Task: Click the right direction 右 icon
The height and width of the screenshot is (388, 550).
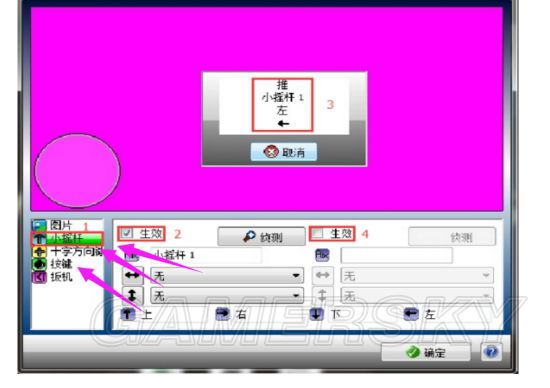Action: point(222,314)
